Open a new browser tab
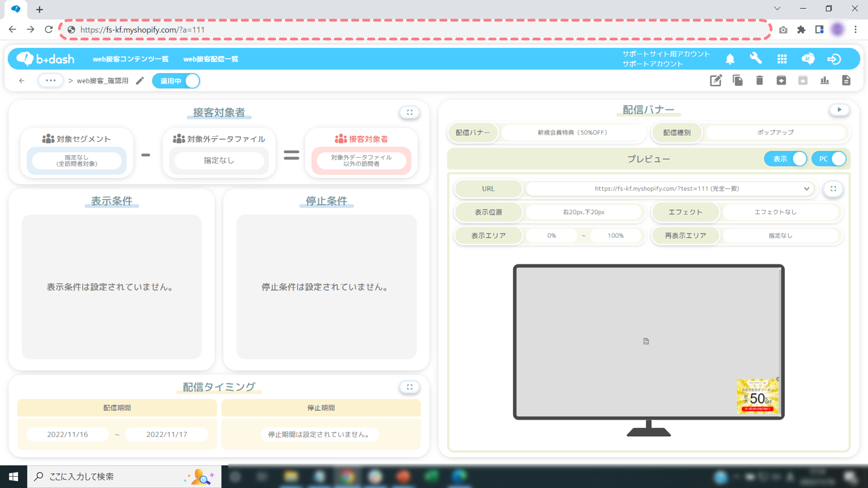Image resolution: width=868 pixels, height=488 pixels. [39, 9]
